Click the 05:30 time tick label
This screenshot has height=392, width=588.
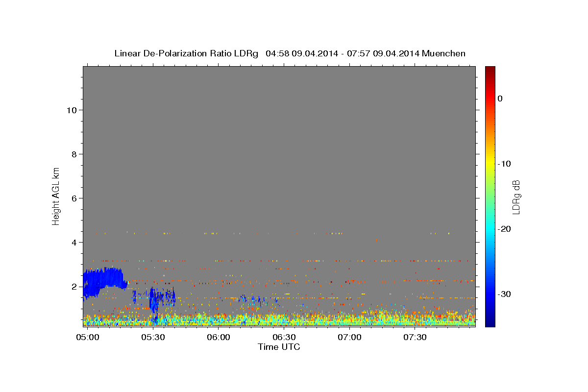[x=153, y=338]
